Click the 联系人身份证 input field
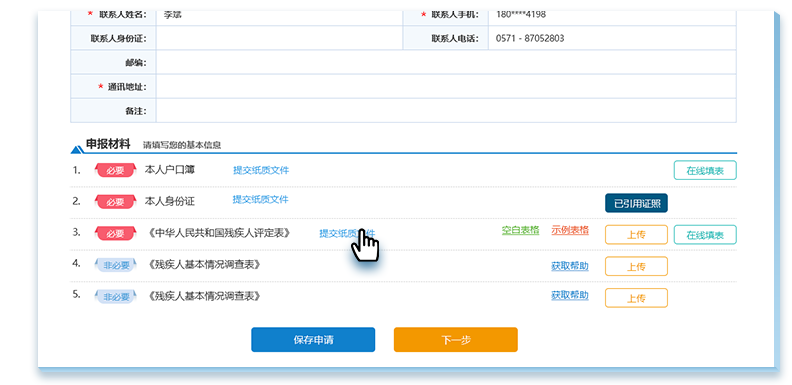This screenshot has width=792, height=385. [x=279, y=38]
